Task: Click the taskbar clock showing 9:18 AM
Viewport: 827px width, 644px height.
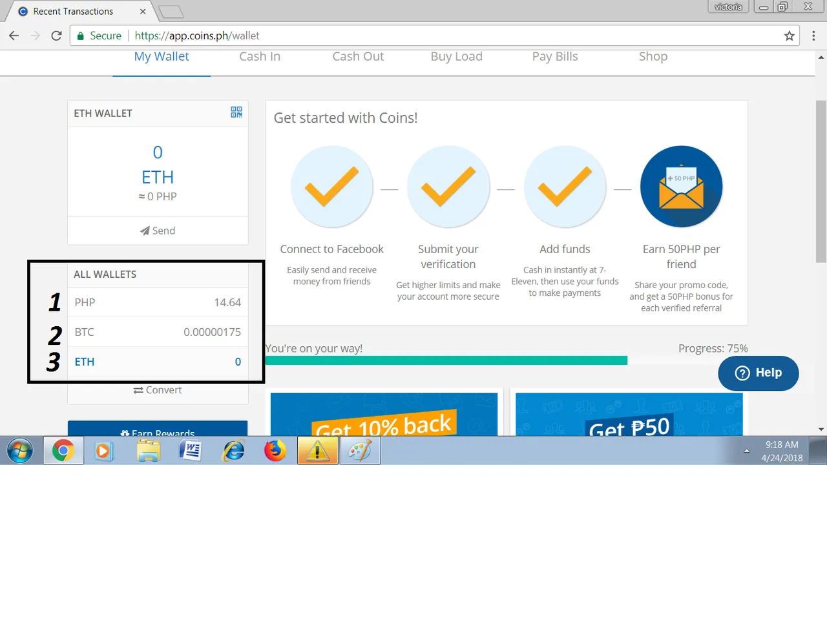Action: (x=782, y=451)
